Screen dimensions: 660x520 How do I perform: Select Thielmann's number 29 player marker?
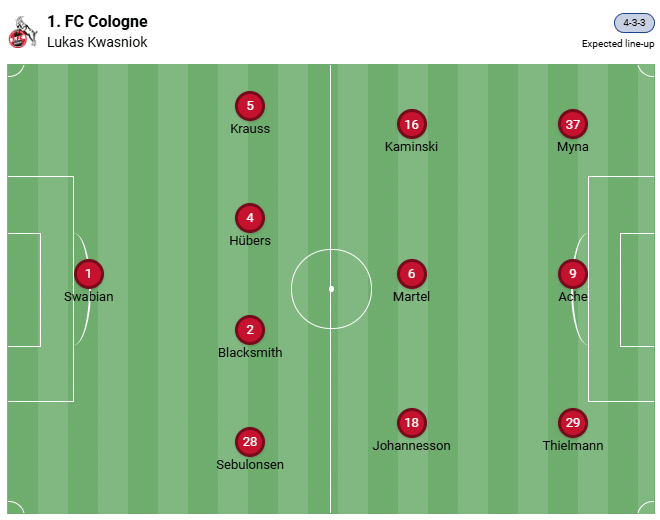pos(572,422)
